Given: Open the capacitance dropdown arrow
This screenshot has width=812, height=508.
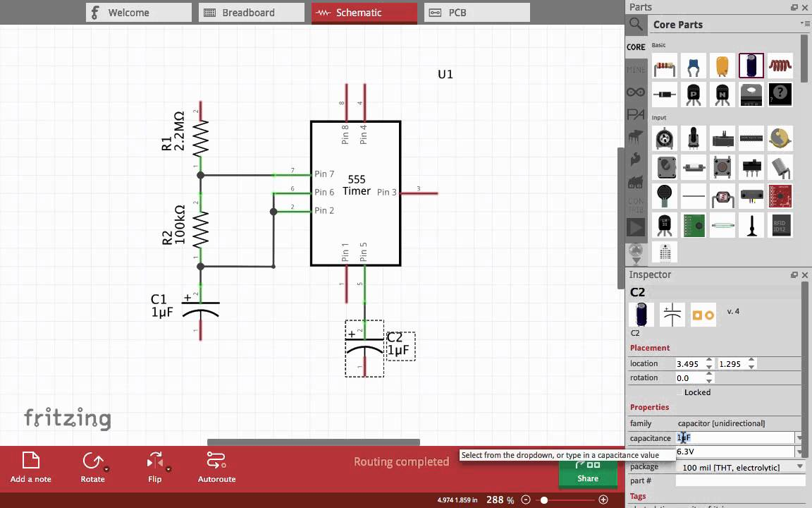Looking at the screenshot, I should click(801, 438).
